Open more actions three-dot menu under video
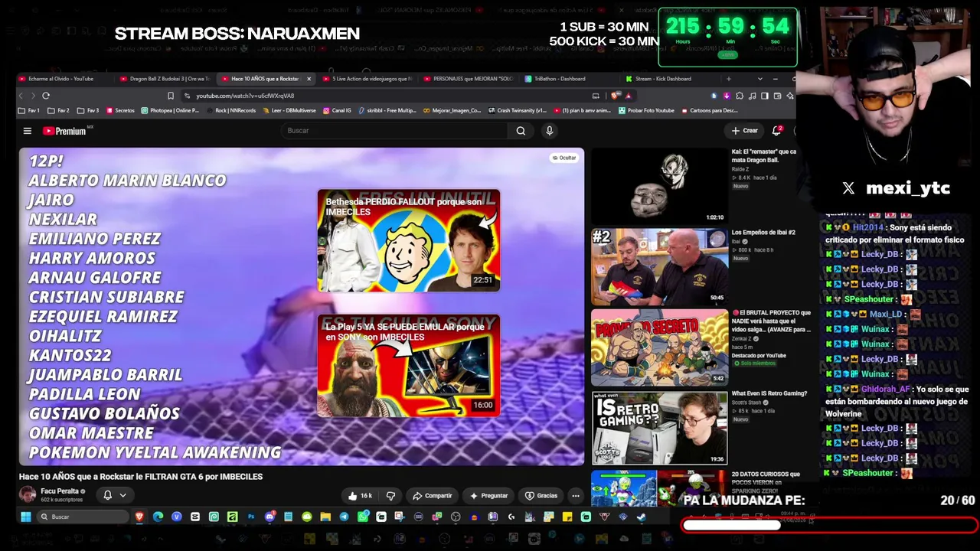 tap(576, 496)
